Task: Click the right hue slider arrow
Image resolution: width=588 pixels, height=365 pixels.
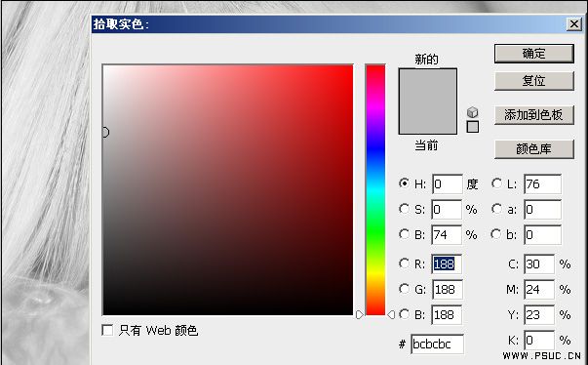Action: coord(391,314)
